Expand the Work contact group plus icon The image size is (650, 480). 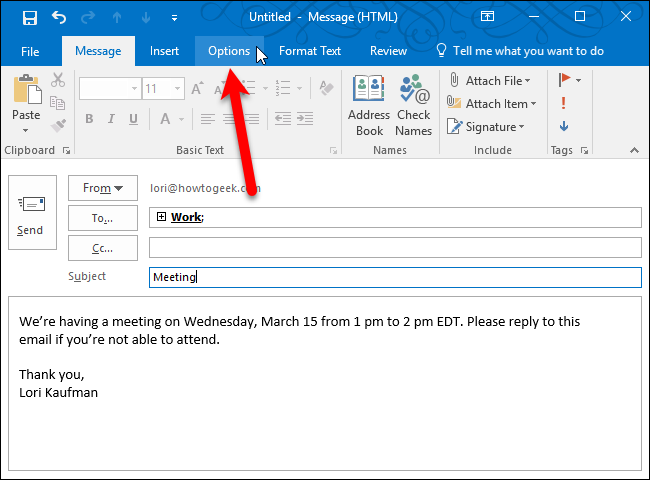[161, 216]
